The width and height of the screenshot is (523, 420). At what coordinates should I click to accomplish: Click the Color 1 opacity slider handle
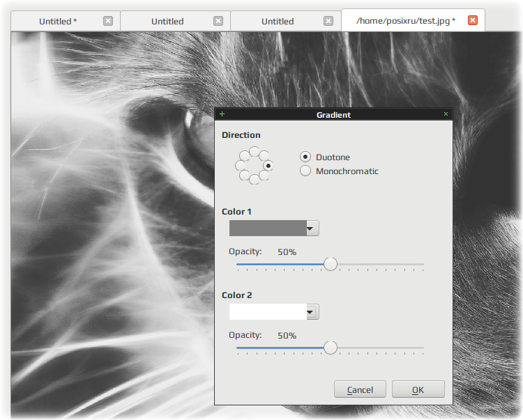[331, 264]
